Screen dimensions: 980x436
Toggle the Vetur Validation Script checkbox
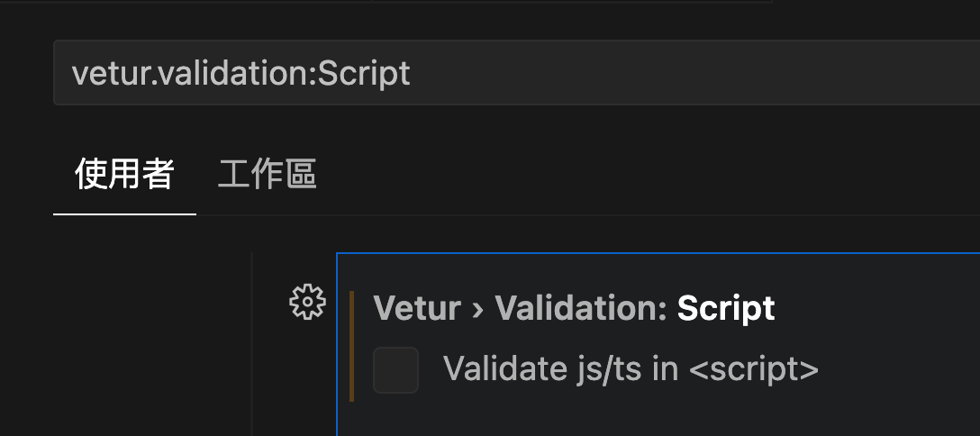395,369
